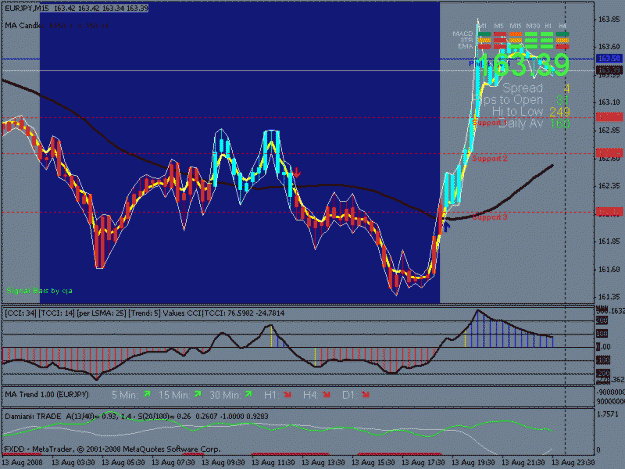The image size is (625, 469).
Task: Click the D1 red down-trend arrow
Action: coord(366,394)
